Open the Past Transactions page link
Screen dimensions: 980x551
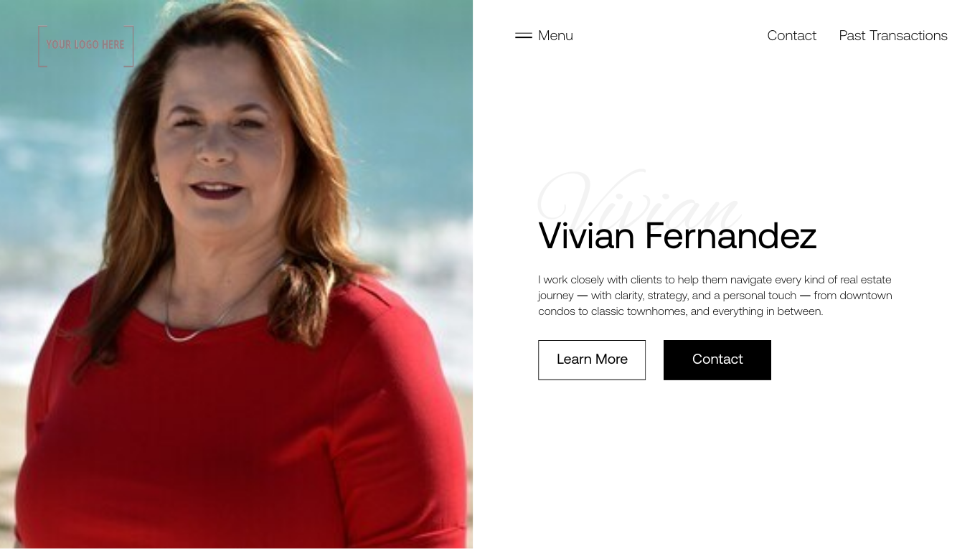(893, 35)
